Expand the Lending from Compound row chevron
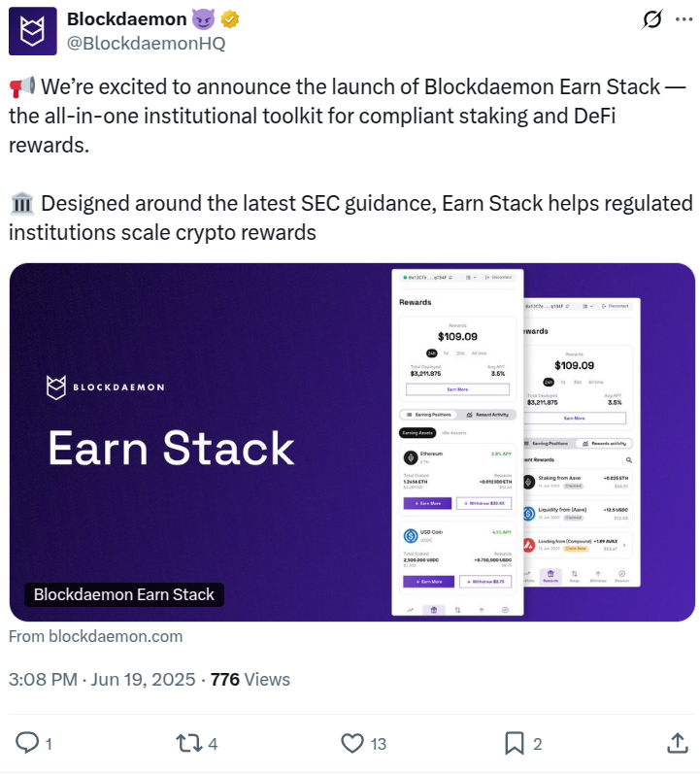This screenshot has width=700, height=774. pyautogui.click(x=624, y=545)
